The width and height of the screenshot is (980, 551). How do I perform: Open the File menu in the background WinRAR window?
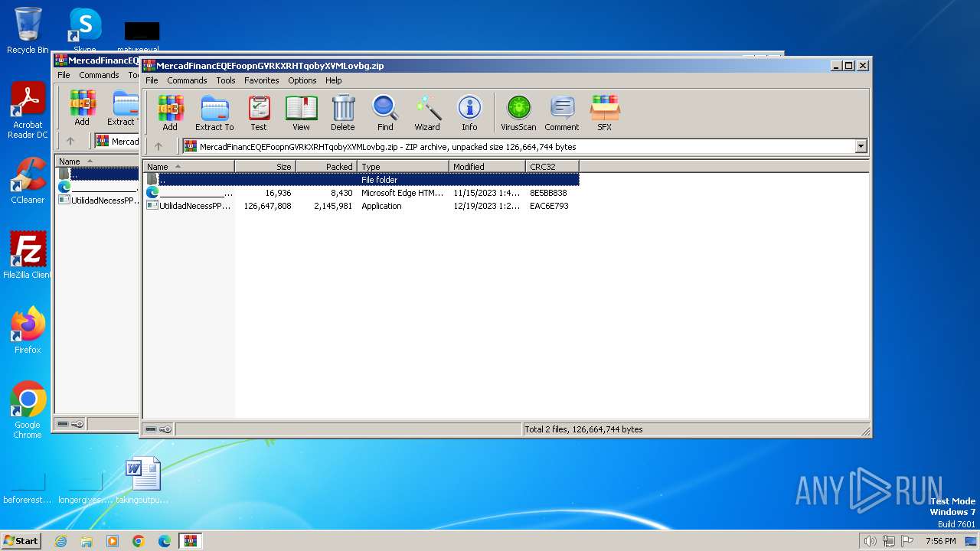pos(64,75)
